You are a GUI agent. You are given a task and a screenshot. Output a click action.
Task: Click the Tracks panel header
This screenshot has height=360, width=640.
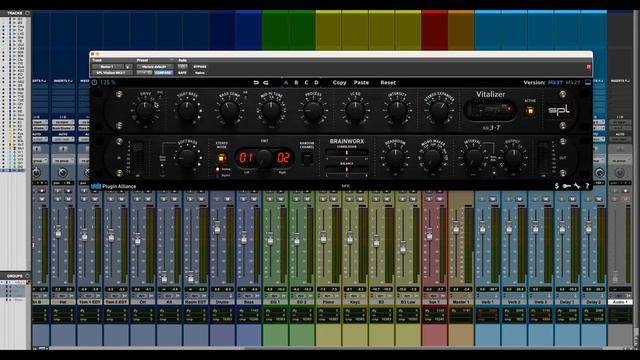tap(15, 13)
